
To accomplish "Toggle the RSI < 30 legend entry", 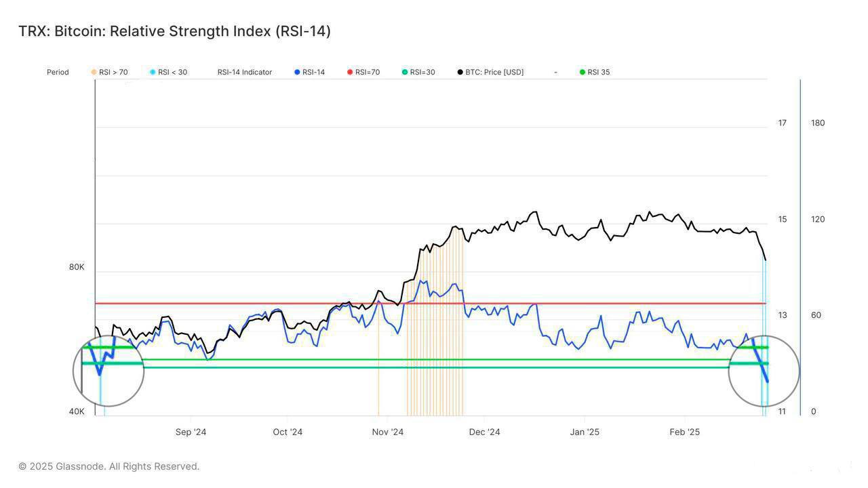I will click(x=168, y=73).
